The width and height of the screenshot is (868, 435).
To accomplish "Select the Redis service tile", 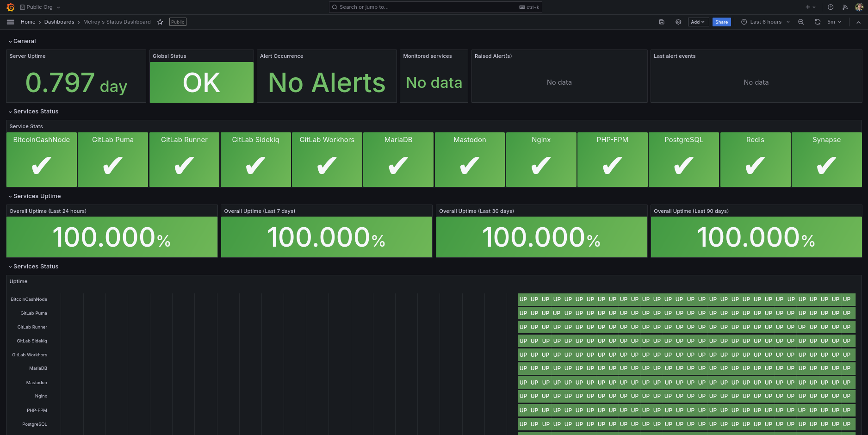I will pos(755,160).
